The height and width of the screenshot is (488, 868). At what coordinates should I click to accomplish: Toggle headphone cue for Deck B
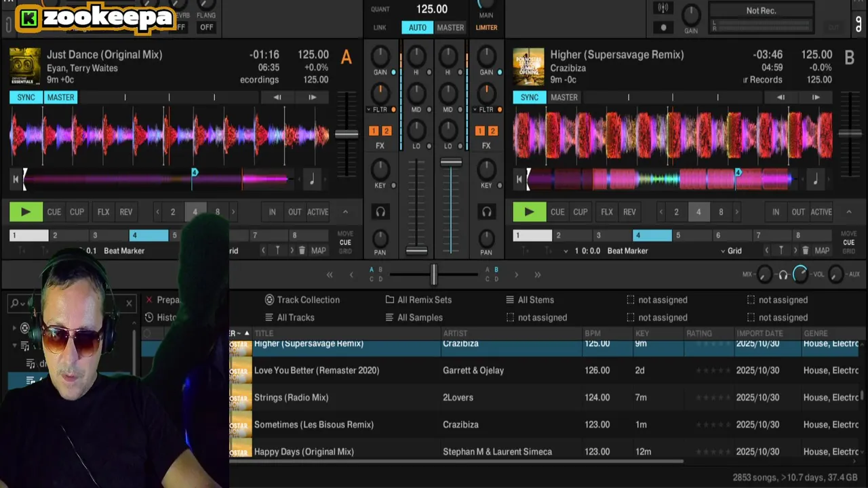[486, 212]
